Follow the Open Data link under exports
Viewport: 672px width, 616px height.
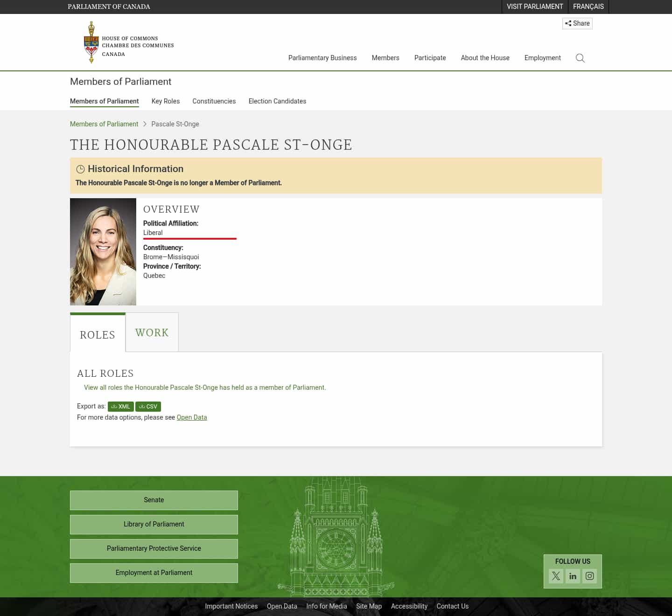pyautogui.click(x=191, y=417)
